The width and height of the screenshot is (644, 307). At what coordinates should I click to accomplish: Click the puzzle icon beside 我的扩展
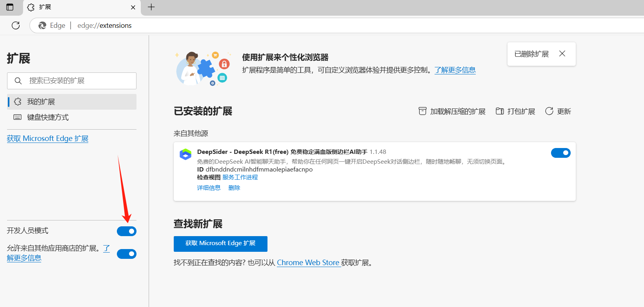tap(18, 102)
